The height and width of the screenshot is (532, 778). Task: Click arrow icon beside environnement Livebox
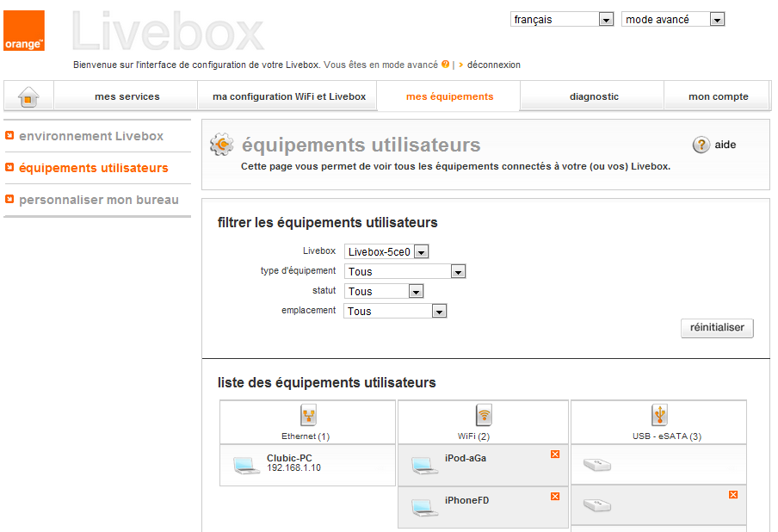(x=9, y=135)
